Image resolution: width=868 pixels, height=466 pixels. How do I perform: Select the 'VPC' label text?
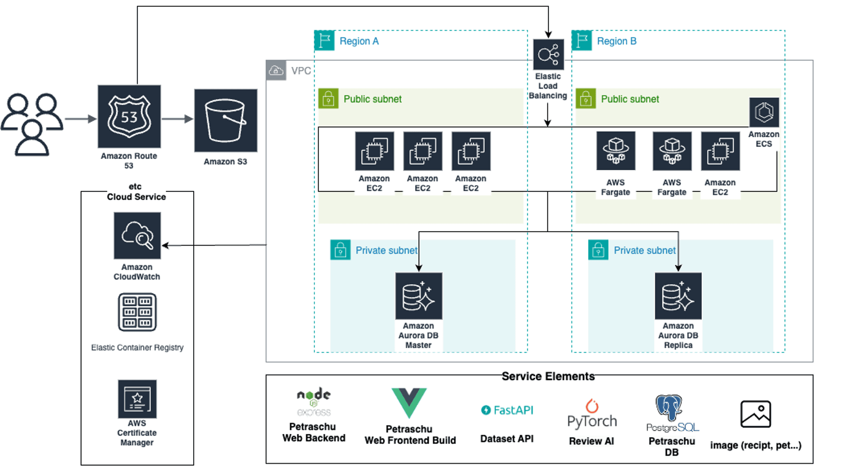tap(301, 71)
